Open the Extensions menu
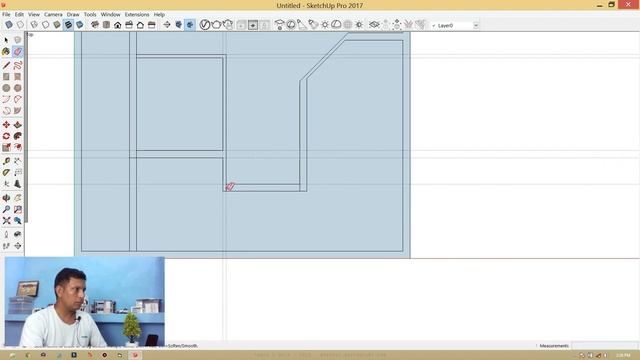 coord(137,14)
